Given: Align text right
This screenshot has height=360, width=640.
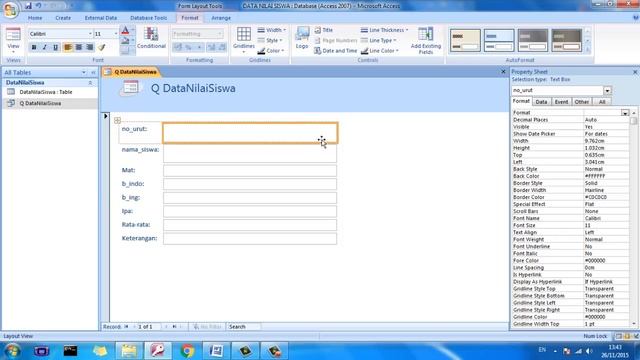Looking at the screenshot, I should [x=89, y=47].
